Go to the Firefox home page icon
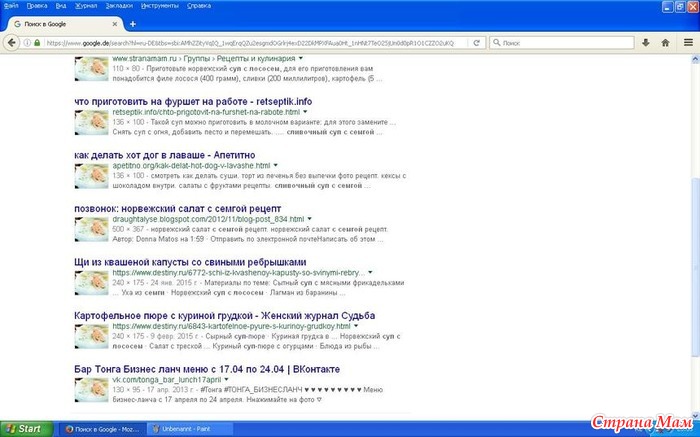700x437 pixels. 663,43
